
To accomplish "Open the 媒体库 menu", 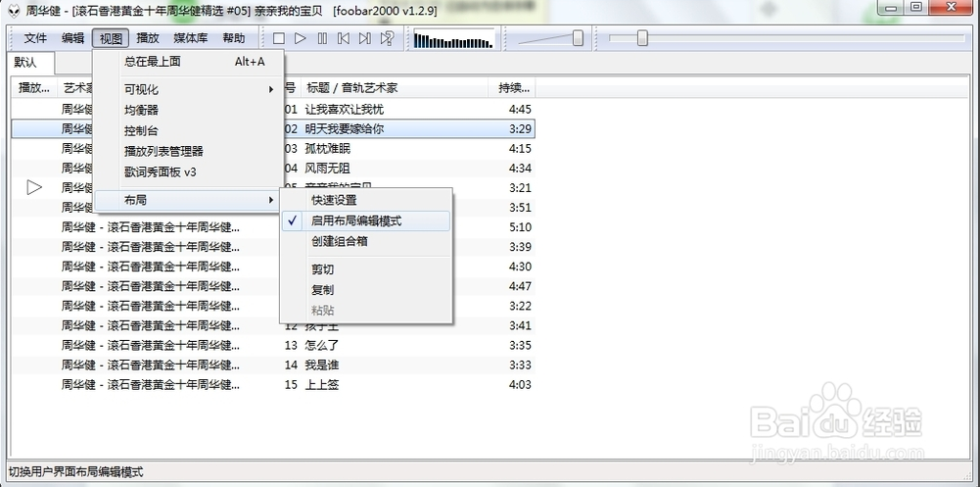I will (x=191, y=38).
